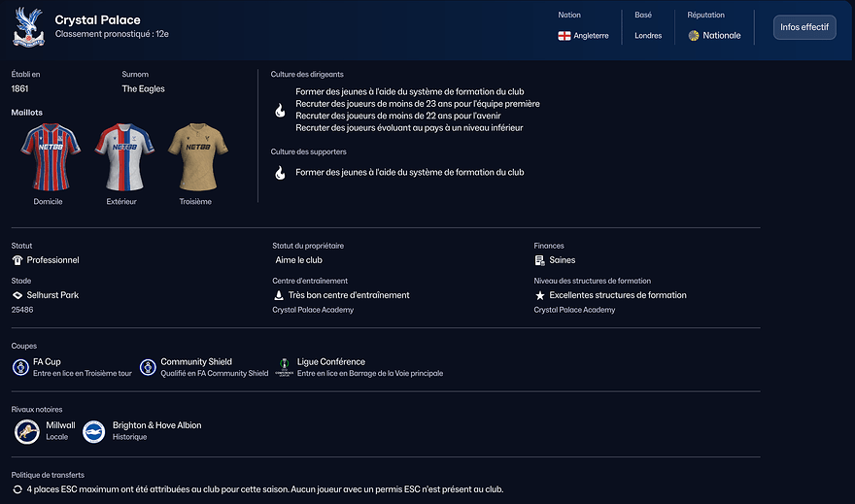
Task: Click the flame icon under Culture des supporters
Action: [280, 173]
